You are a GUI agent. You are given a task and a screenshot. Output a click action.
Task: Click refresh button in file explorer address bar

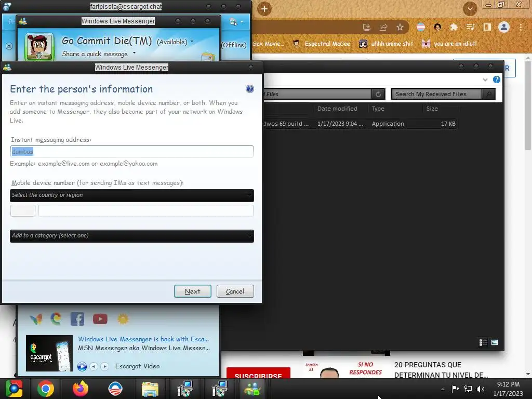point(378,94)
